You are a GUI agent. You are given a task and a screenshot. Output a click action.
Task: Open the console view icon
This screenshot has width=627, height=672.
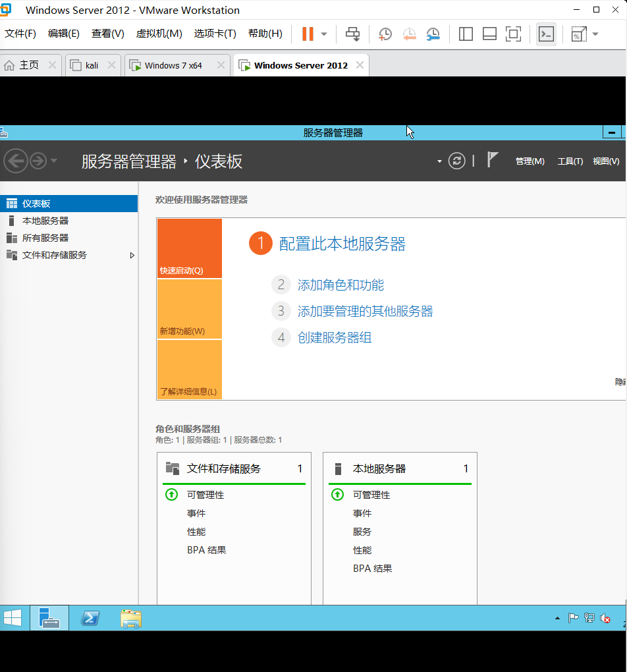pyautogui.click(x=547, y=34)
